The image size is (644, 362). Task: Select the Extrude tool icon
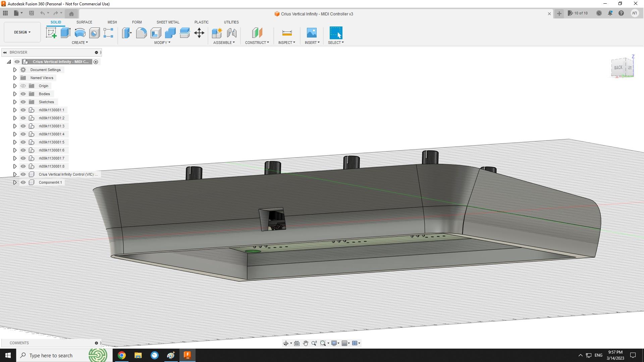click(65, 33)
